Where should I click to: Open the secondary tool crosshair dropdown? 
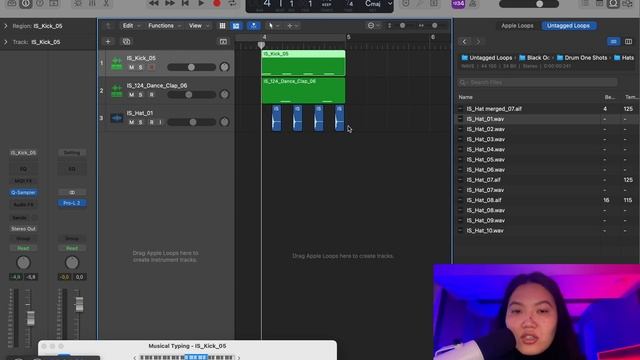292,26
